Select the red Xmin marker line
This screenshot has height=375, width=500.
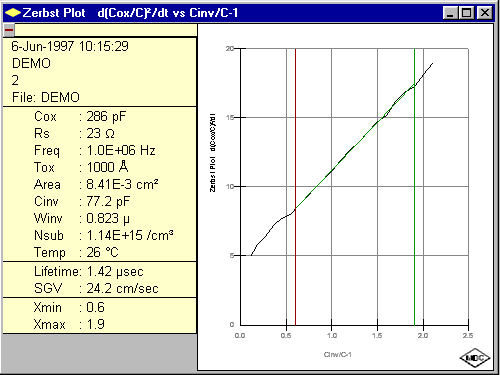(x=295, y=187)
